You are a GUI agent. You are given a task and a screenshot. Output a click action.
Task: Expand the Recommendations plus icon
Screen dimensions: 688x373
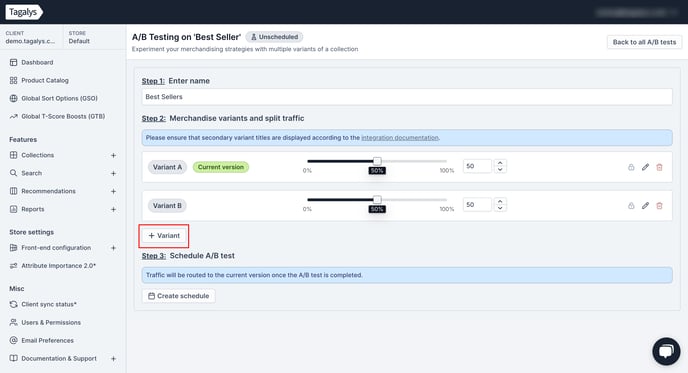[113, 191]
